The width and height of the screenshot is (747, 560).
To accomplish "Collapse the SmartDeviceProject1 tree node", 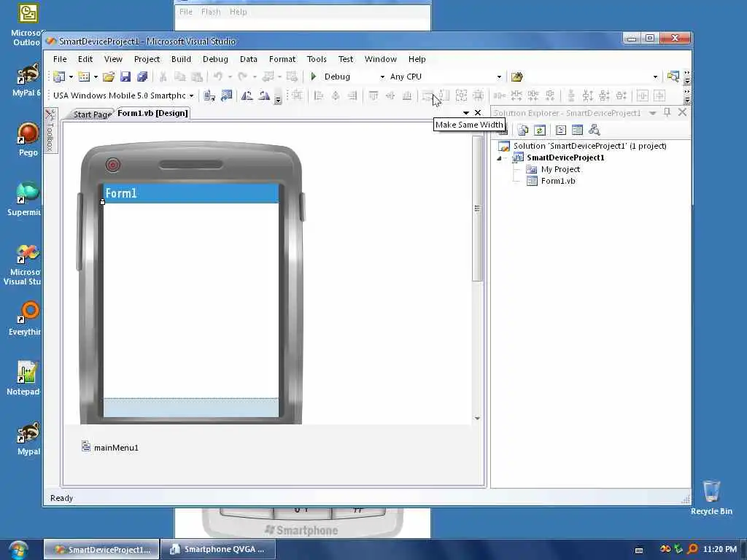I will [499, 158].
